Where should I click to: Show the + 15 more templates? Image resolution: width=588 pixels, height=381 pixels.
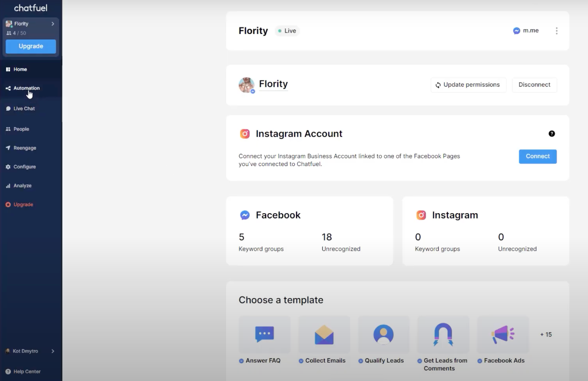click(546, 335)
